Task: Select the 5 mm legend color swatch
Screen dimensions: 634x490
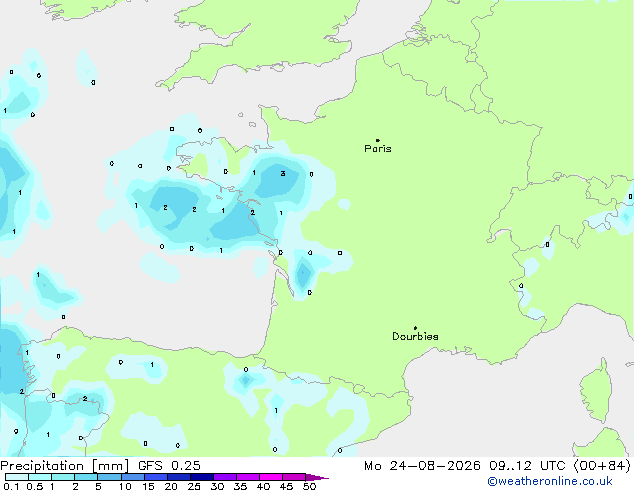Action: point(109,477)
